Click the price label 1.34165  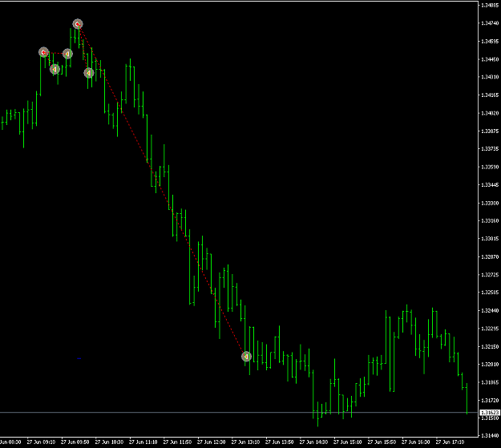[x=490, y=95]
